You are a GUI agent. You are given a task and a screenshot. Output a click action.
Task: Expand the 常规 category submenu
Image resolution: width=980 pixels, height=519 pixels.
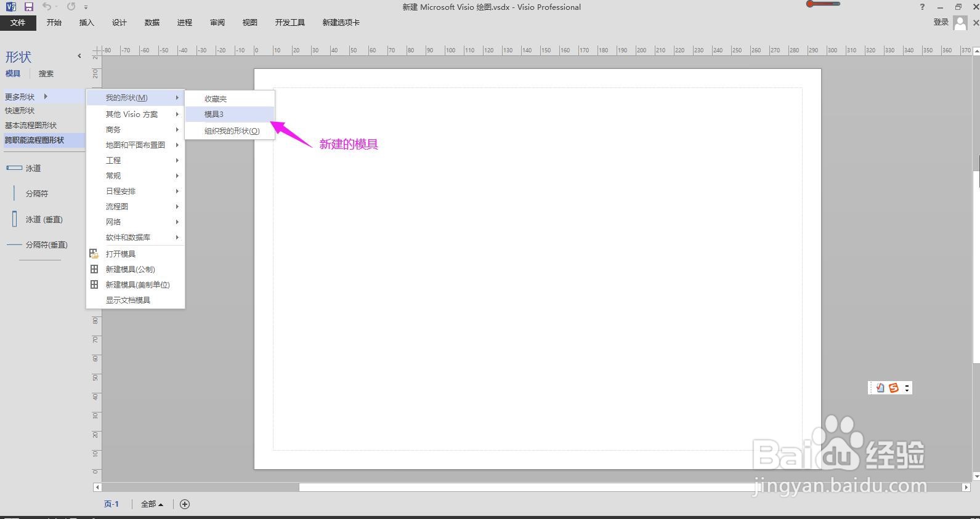(136, 175)
